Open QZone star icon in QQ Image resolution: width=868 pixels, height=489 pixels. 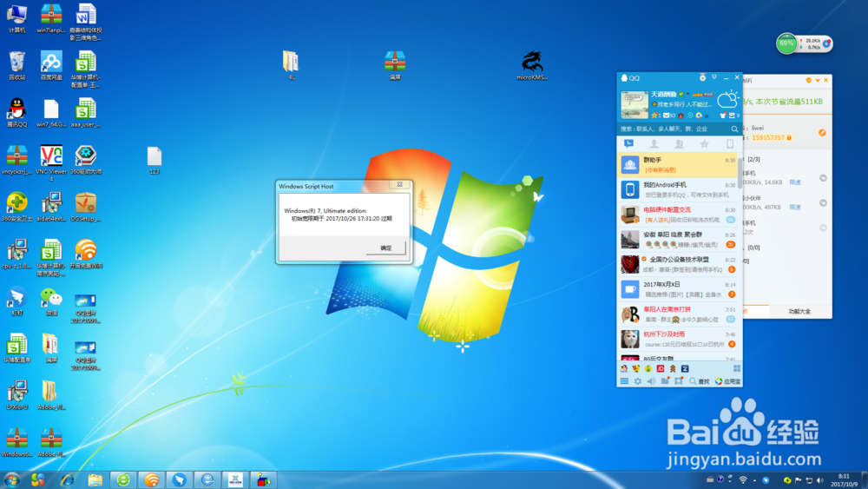(654, 116)
